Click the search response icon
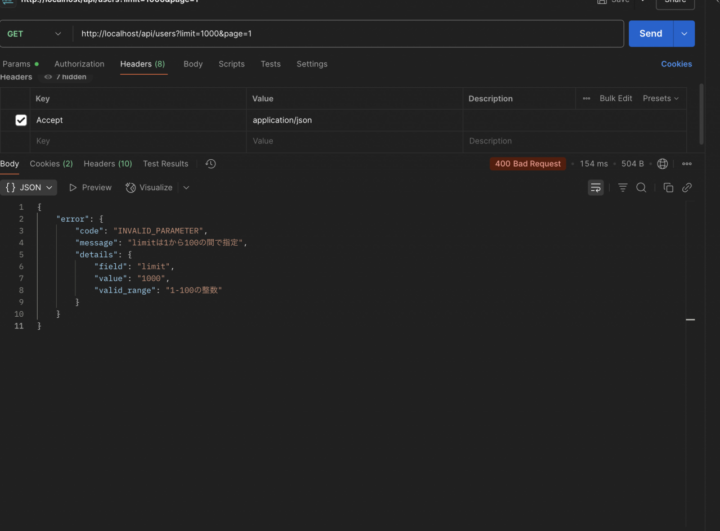 (x=641, y=187)
